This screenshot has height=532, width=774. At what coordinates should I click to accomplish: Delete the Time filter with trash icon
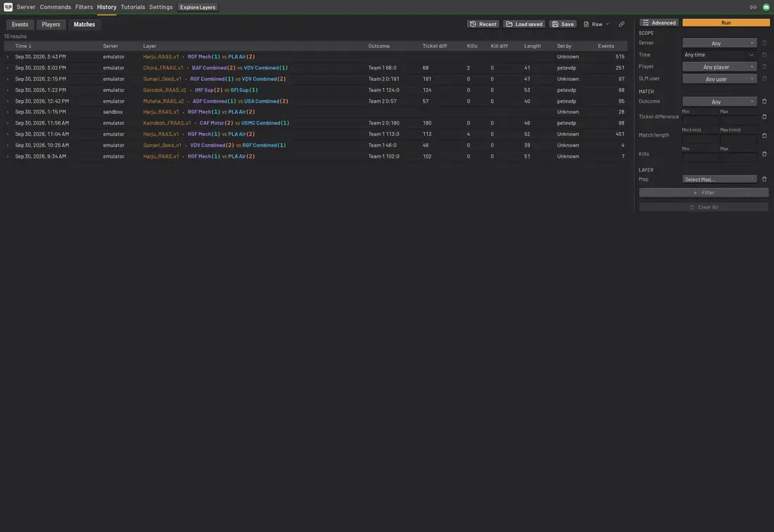(764, 55)
